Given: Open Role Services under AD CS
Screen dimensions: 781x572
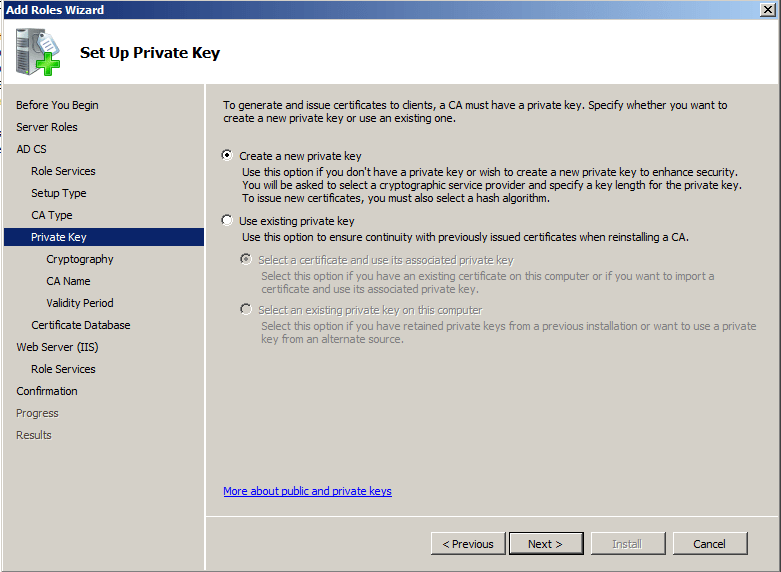Looking at the screenshot, I should [63, 171].
